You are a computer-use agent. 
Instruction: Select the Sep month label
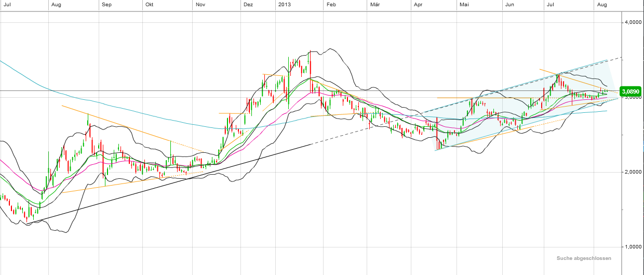106,4
